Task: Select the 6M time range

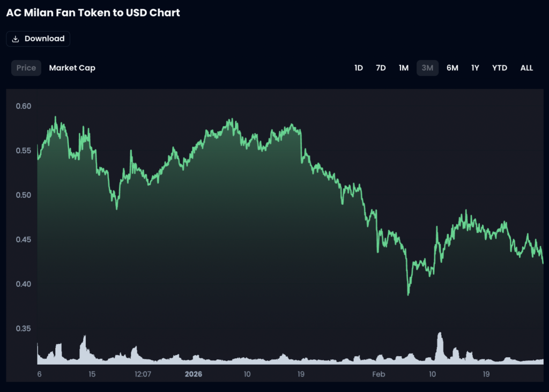Action: point(452,68)
